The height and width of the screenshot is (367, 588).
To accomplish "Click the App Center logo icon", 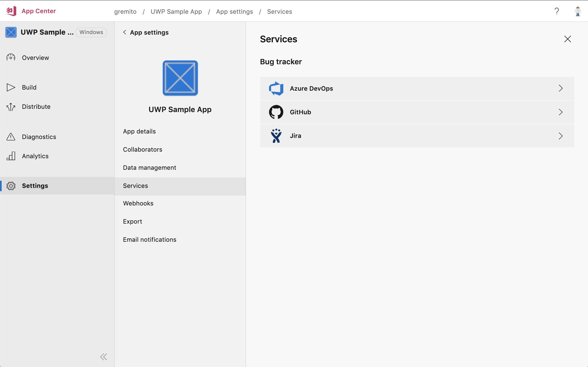I will tap(11, 11).
